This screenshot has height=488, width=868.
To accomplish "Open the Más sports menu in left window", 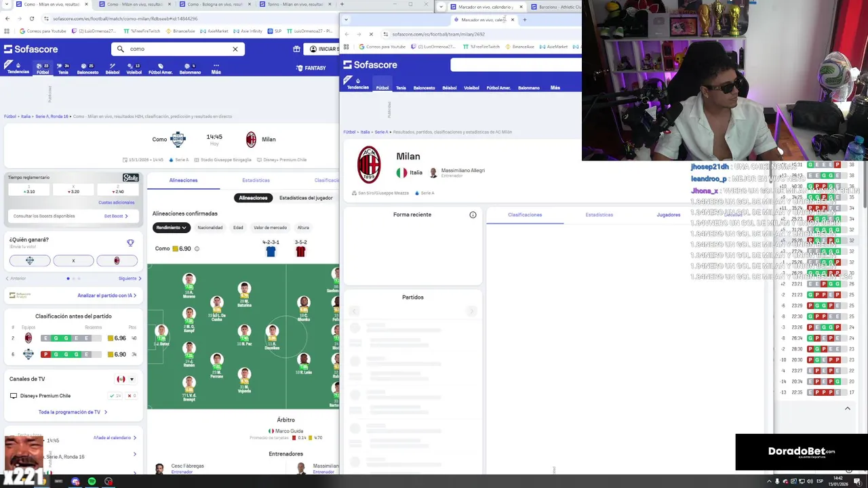I will (x=216, y=68).
